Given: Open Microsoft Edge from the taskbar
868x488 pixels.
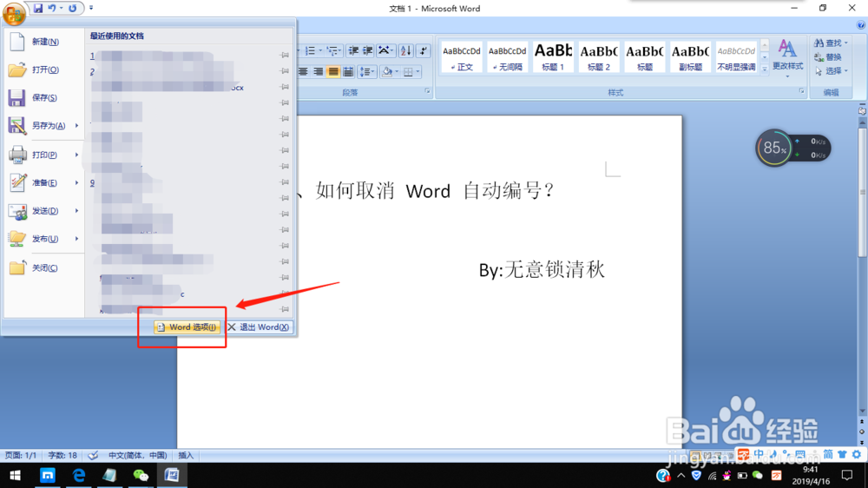Looking at the screenshot, I should [79, 475].
